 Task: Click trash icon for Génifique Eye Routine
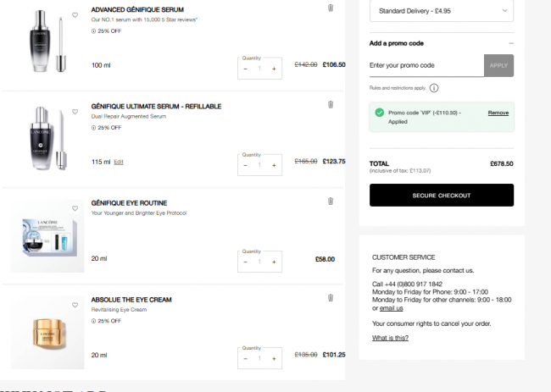331,202
